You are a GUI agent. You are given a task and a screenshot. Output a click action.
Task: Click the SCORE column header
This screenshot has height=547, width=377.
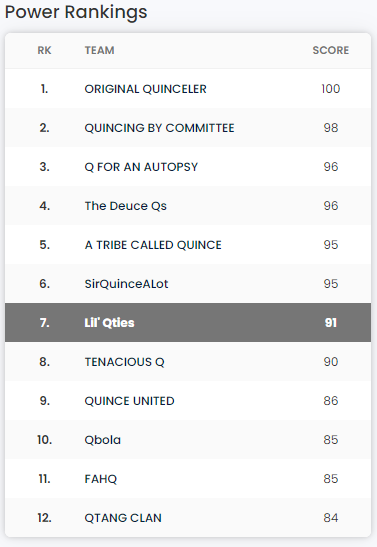click(x=331, y=50)
